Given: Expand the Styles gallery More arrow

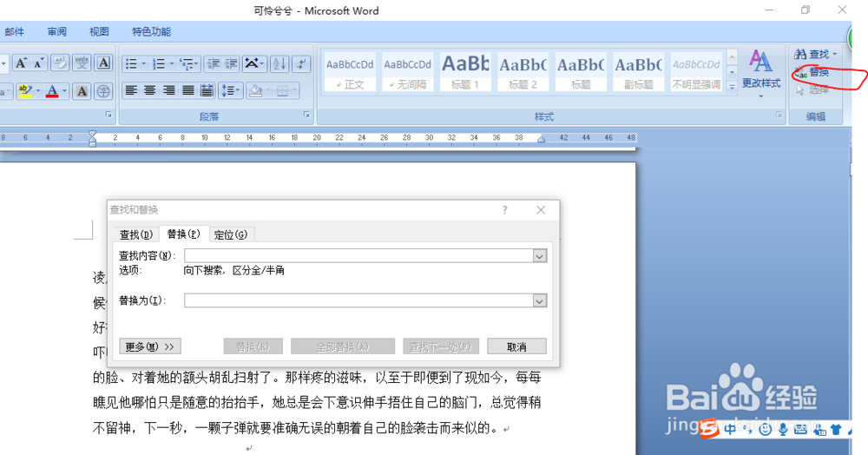Looking at the screenshot, I should tap(732, 86).
